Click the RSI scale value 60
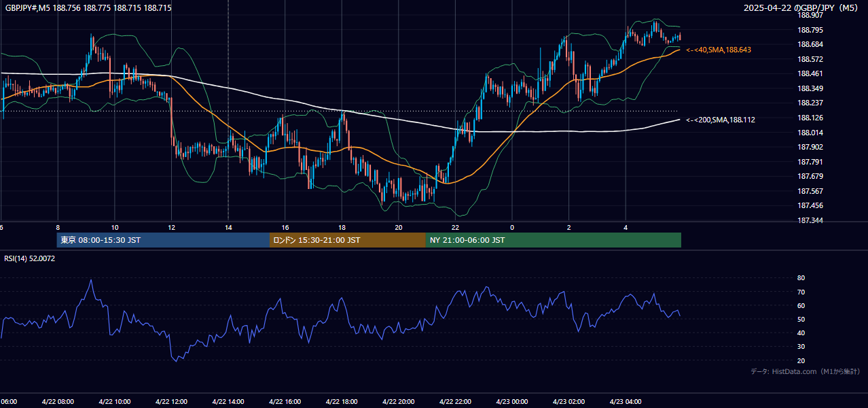868x408 pixels. click(x=801, y=305)
